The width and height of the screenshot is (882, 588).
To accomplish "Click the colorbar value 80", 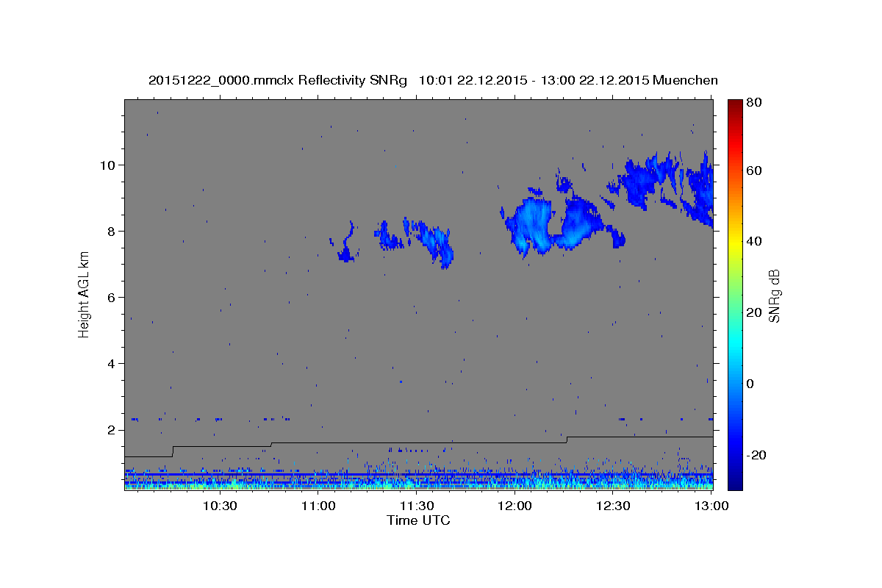I will (x=756, y=102).
